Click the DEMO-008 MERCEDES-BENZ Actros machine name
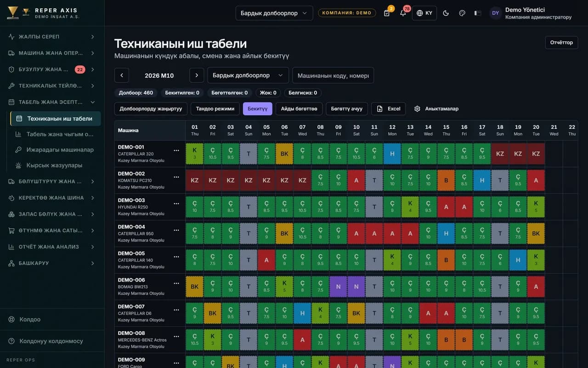 point(142,339)
